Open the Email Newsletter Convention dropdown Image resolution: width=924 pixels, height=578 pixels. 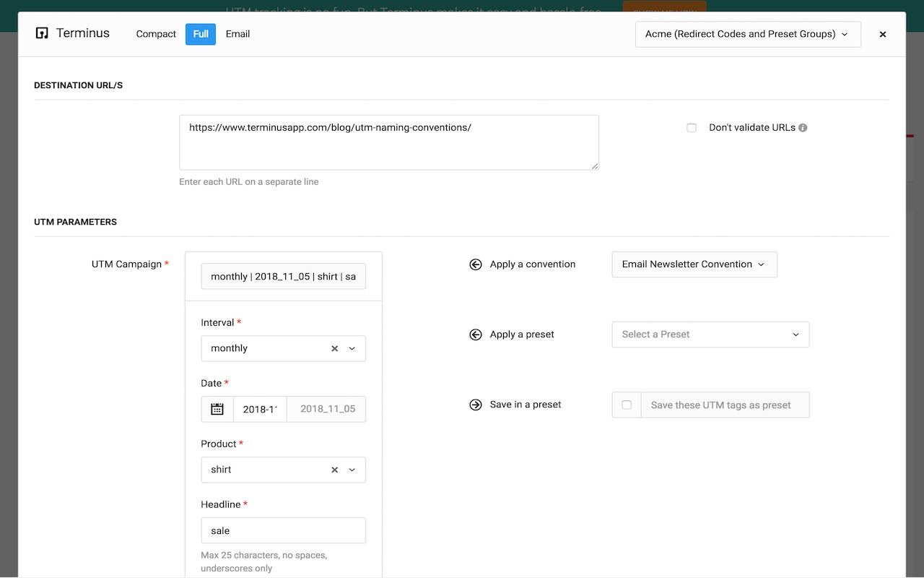[694, 264]
